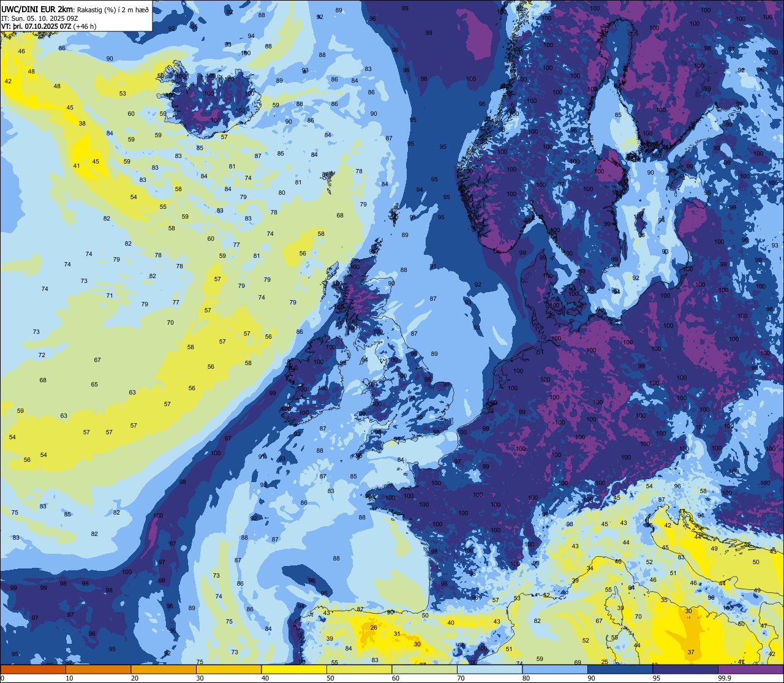This screenshot has width=784, height=683.
Task: Click the 50–60 legend color segment
Action: [x=359, y=669]
